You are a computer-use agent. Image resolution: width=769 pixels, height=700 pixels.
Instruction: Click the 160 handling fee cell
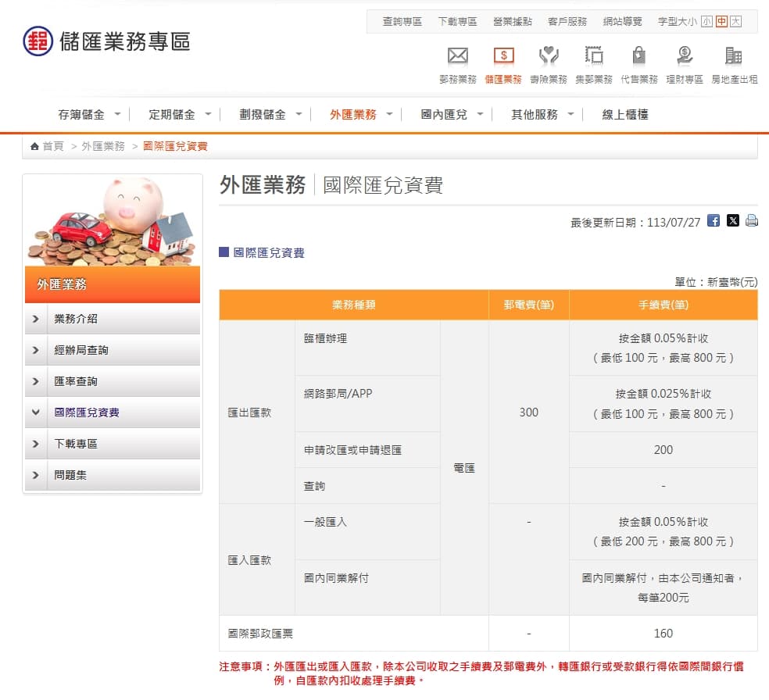[663, 634]
